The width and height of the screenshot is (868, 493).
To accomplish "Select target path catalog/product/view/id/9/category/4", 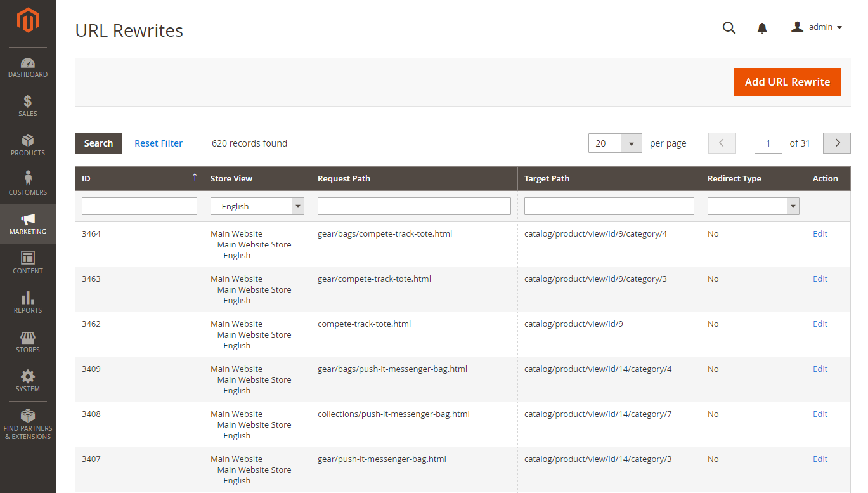I will point(595,233).
